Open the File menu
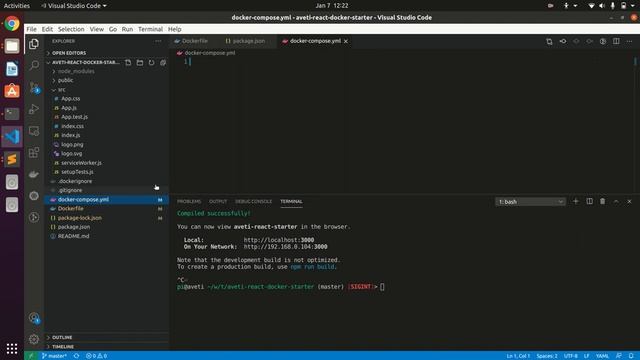The width and height of the screenshot is (640, 360). coord(31,29)
